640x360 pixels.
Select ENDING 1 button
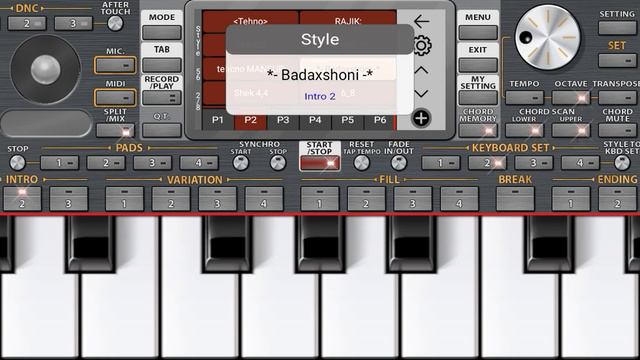(571, 198)
